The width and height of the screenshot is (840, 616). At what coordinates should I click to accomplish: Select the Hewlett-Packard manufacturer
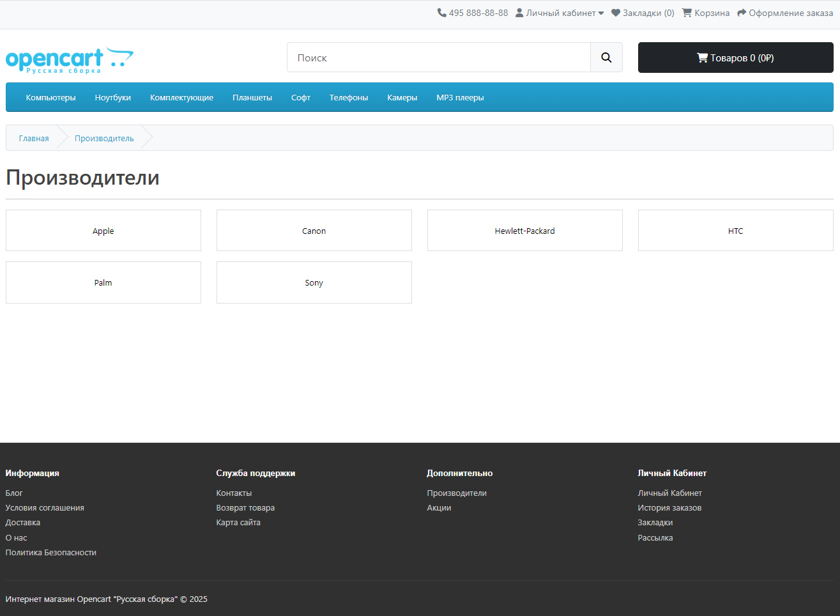pos(524,231)
